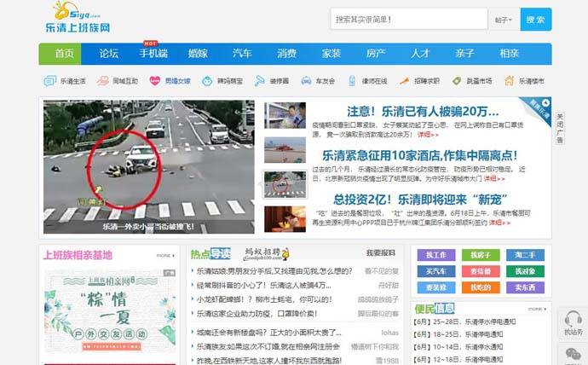Open the 论坛 forum tab
This screenshot has width=588, height=365.
coord(109,54)
